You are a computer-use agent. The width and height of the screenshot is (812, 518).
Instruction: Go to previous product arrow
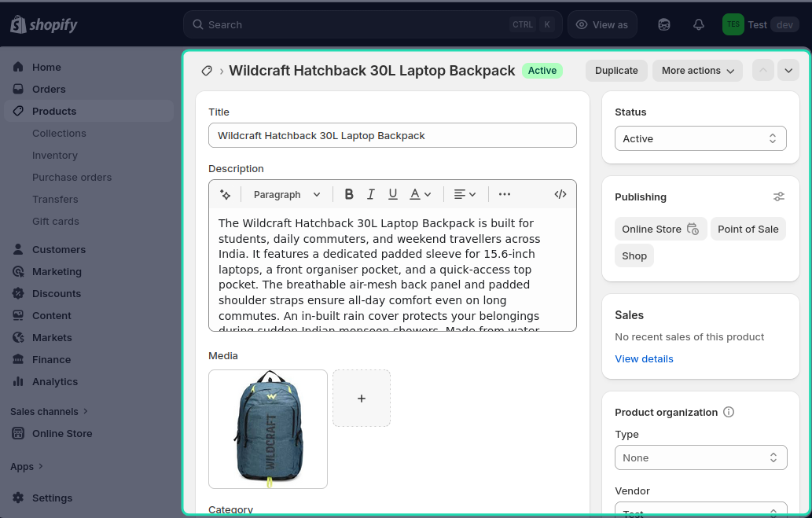[762, 71]
